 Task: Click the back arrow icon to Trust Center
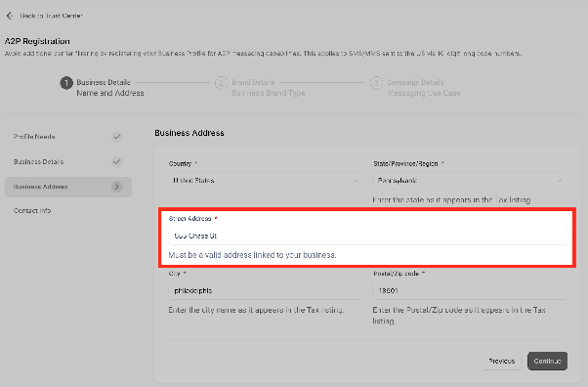[x=10, y=16]
